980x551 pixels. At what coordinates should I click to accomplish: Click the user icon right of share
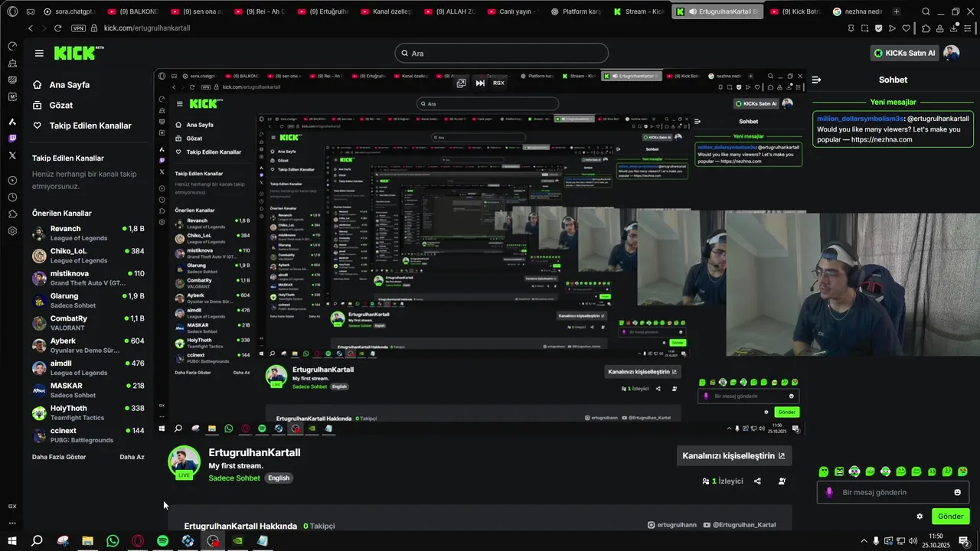click(x=782, y=481)
